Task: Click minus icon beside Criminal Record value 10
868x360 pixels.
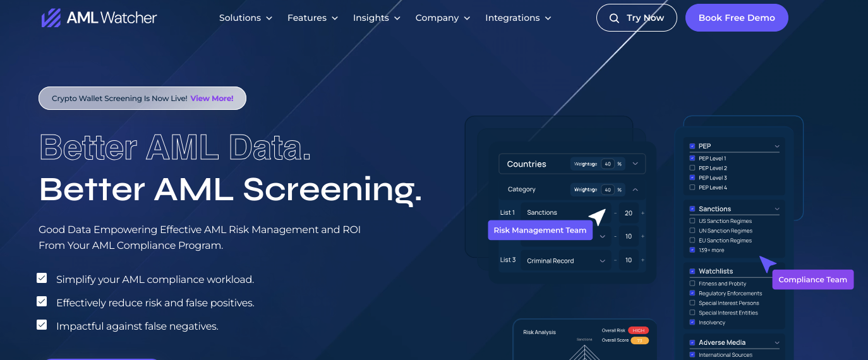Action: (615, 260)
